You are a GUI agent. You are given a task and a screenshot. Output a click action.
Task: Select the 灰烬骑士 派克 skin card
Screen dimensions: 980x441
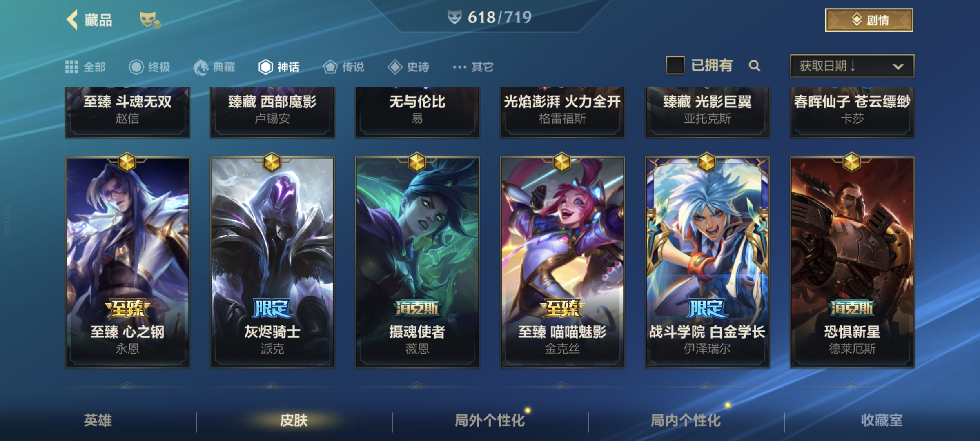pos(272,262)
